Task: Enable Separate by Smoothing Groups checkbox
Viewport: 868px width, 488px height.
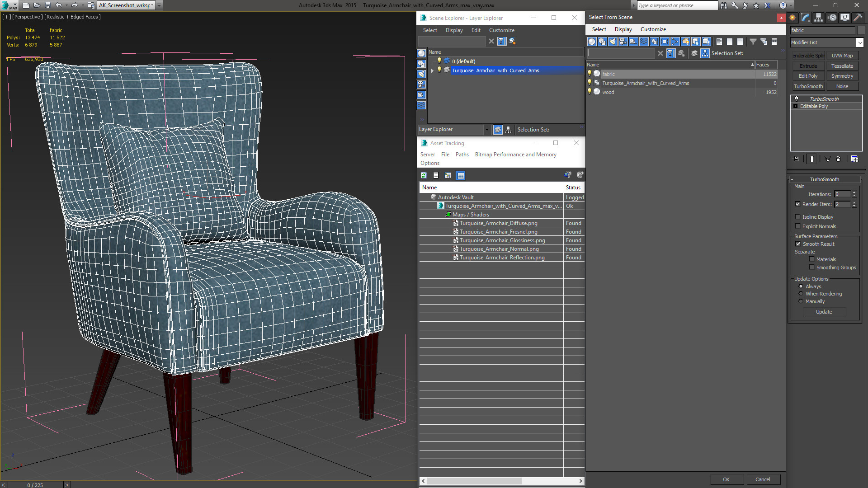Action: [x=812, y=267]
